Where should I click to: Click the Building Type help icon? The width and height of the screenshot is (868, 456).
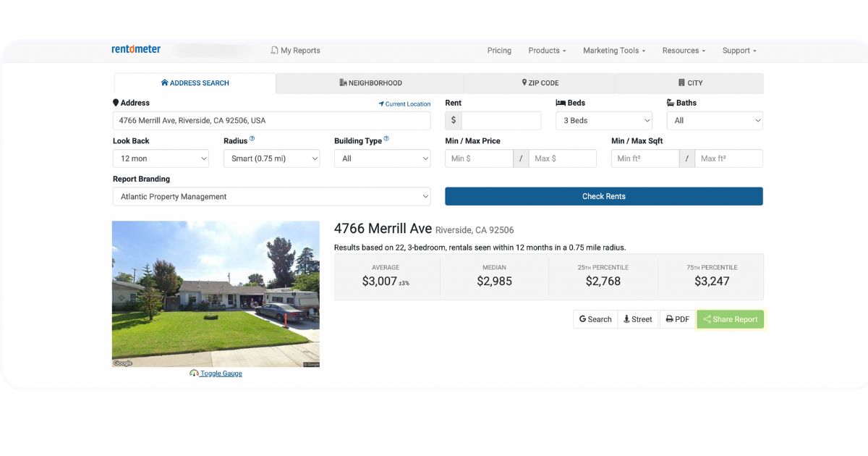pos(386,139)
